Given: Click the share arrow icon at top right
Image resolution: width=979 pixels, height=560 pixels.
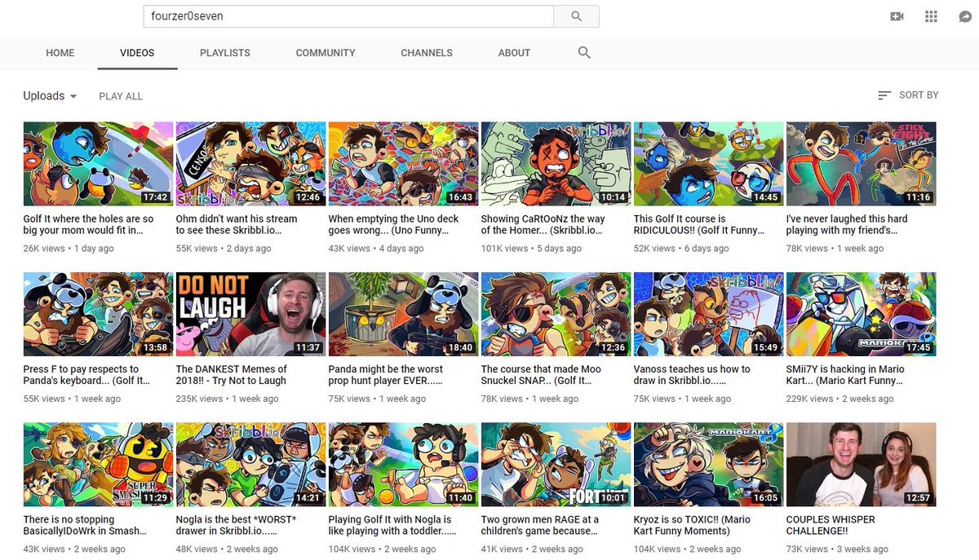Looking at the screenshot, I should [964, 16].
